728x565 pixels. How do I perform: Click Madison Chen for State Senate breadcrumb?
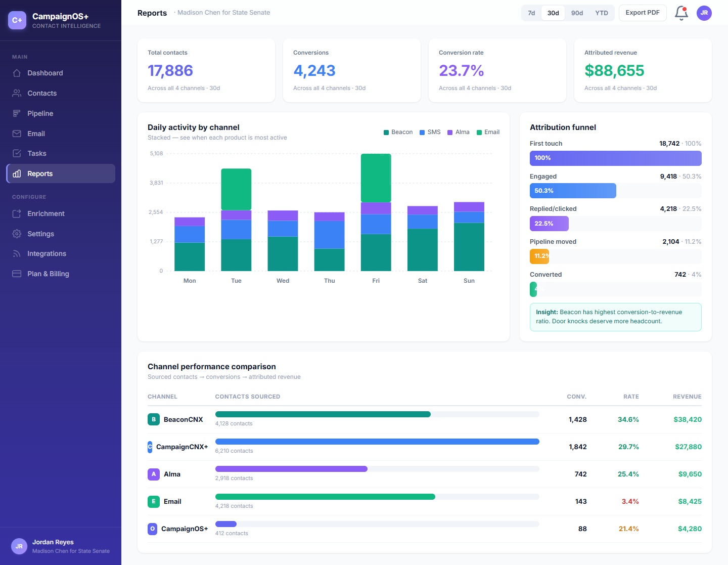tap(223, 13)
